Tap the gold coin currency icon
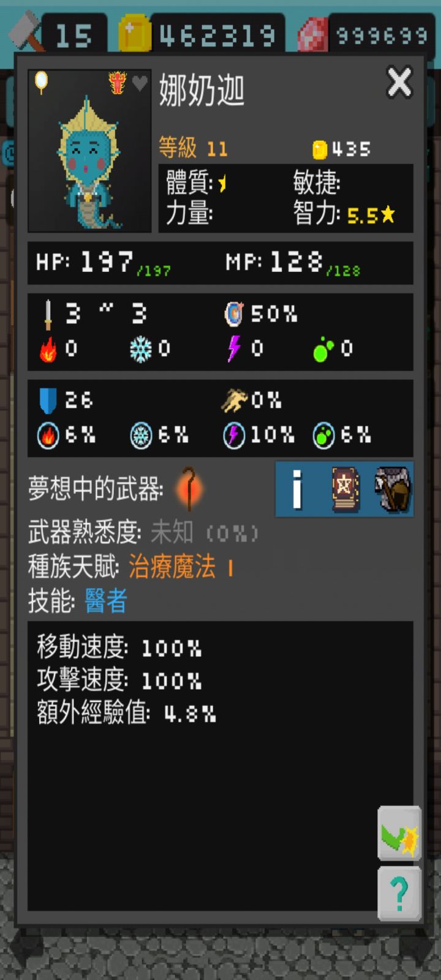The height and width of the screenshot is (980, 441). (x=134, y=35)
